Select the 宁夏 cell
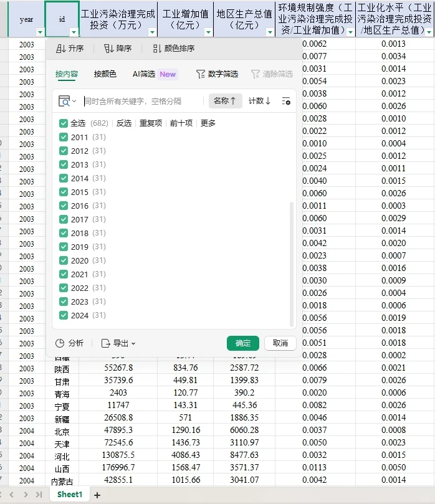435x504 pixels. click(62, 406)
